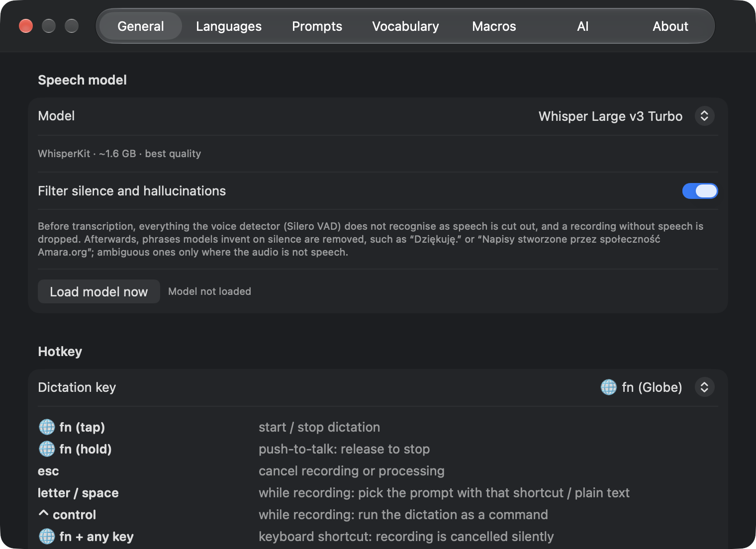The width and height of the screenshot is (756, 549).
Task: Open the Vocabulary tab
Action: tap(405, 26)
